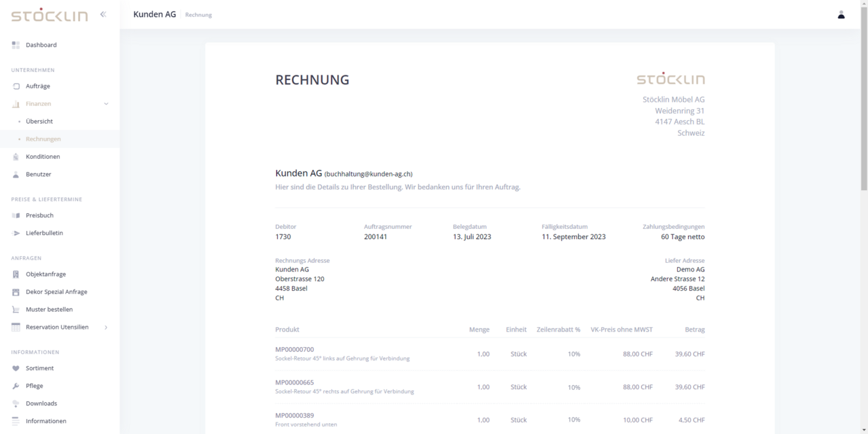Collapse the sidebar with the double-chevron icon
Screen dimensions: 868x434
103,14
